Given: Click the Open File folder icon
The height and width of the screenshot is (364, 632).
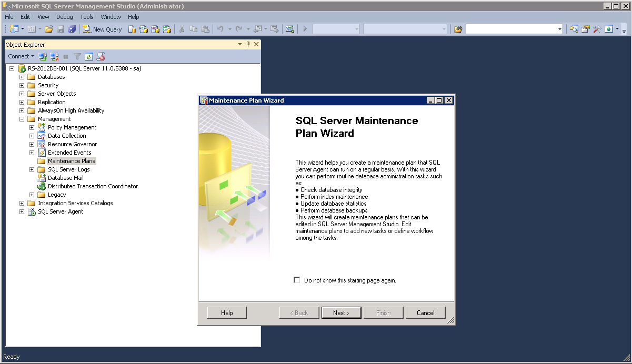Looking at the screenshot, I should [x=49, y=29].
